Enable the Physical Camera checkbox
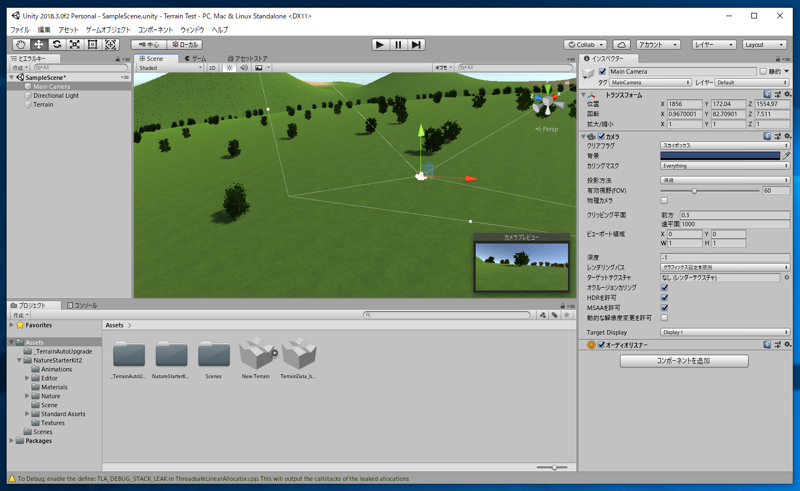 click(x=664, y=201)
